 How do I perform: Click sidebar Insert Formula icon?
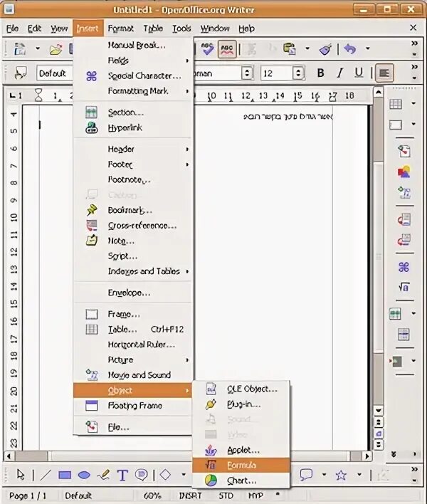click(x=404, y=287)
